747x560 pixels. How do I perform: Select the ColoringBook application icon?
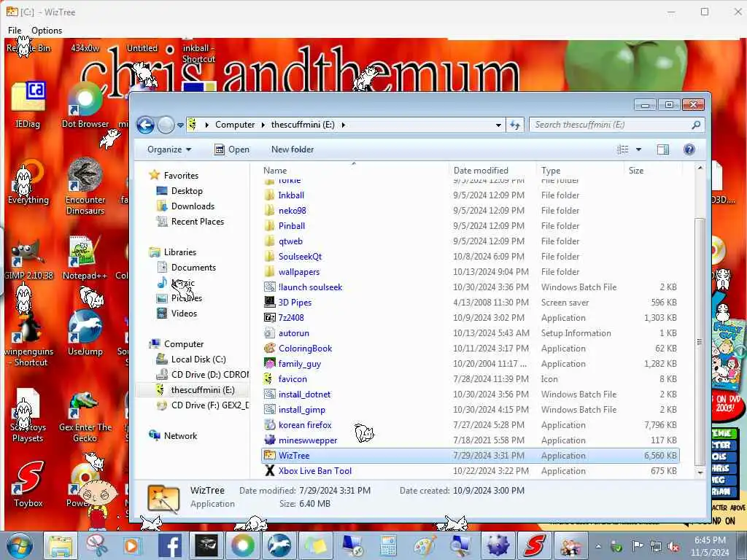pos(270,349)
